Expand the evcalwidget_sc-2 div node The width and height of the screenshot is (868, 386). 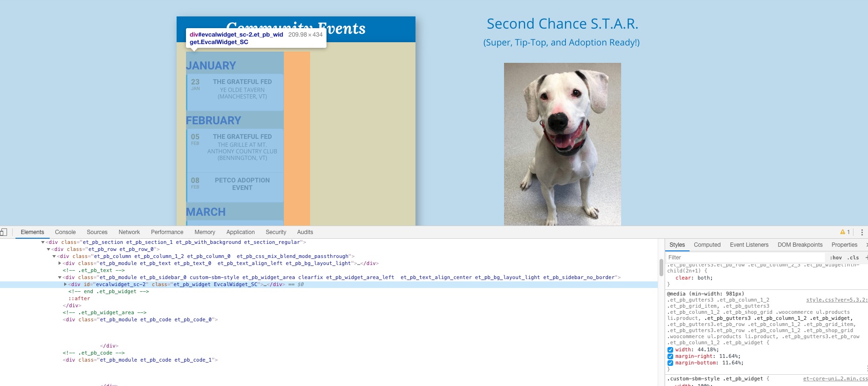[x=65, y=284]
